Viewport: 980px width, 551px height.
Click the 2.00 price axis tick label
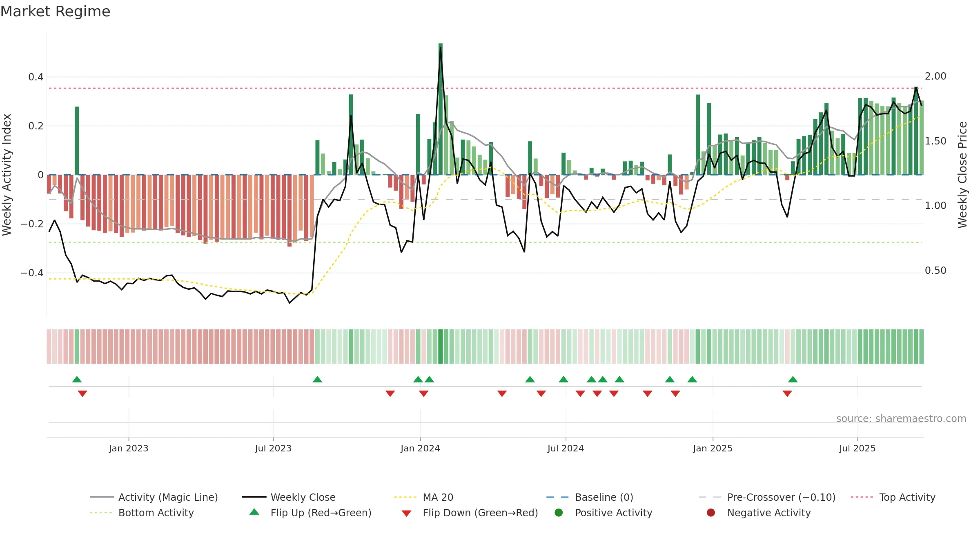[x=935, y=76]
